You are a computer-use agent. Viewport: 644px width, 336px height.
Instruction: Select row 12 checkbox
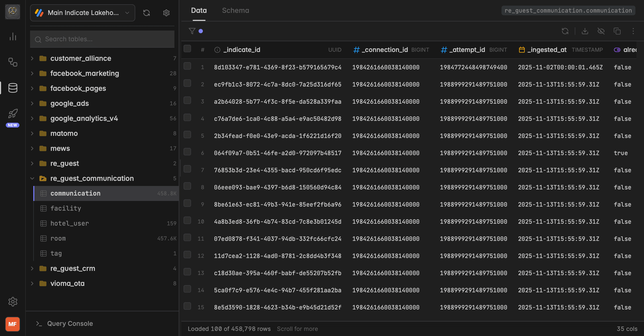pos(187,255)
